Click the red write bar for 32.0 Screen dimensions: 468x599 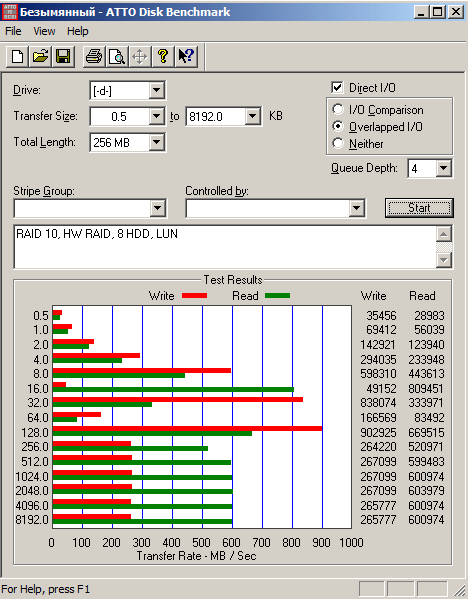178,400
